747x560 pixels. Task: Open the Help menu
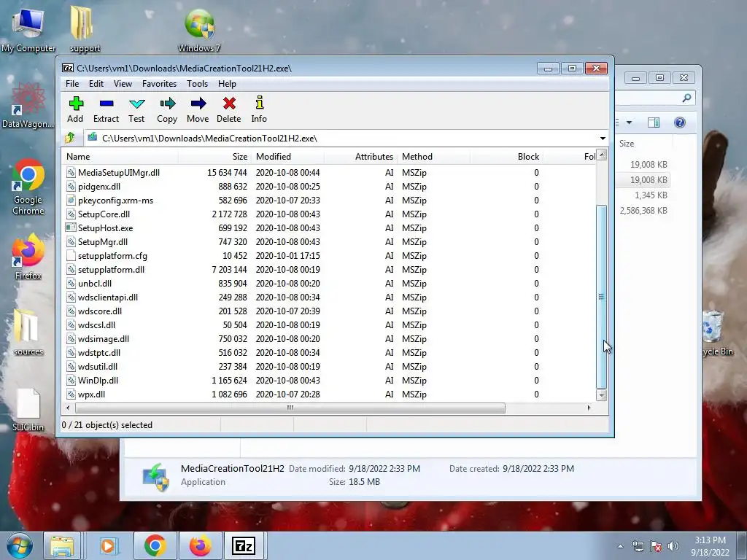coord(228,83)
